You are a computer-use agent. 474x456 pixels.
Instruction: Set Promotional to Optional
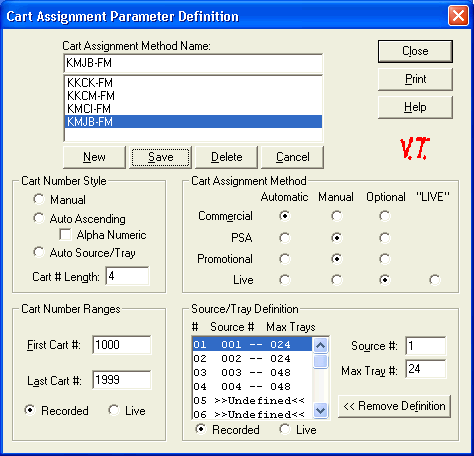click(x=385, y=259)
